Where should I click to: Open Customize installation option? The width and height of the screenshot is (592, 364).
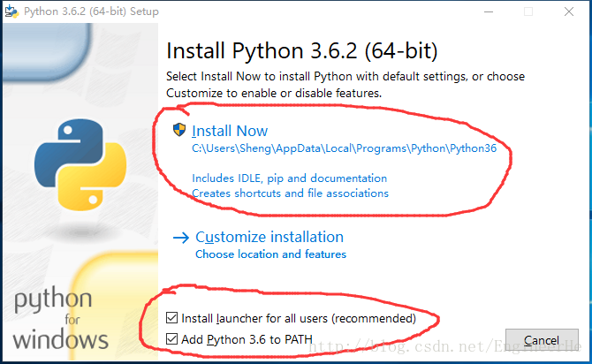pyautogui.click(x=269, y=238)
